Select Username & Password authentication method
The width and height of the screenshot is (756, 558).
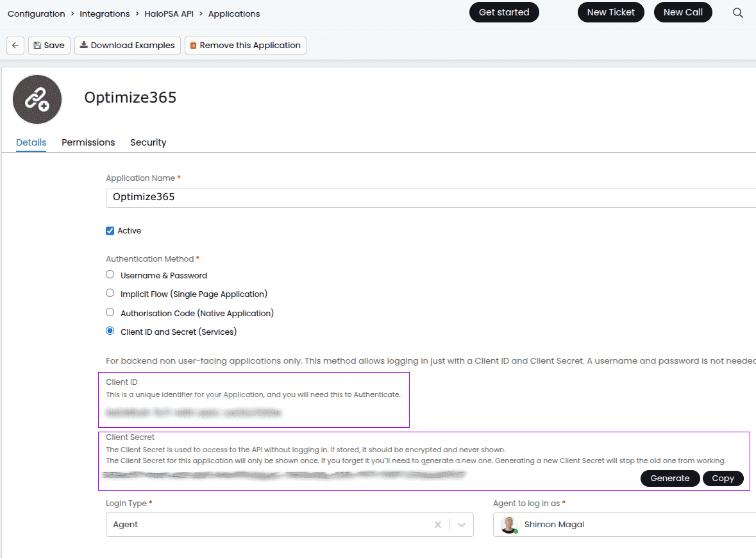click(110, 275)
